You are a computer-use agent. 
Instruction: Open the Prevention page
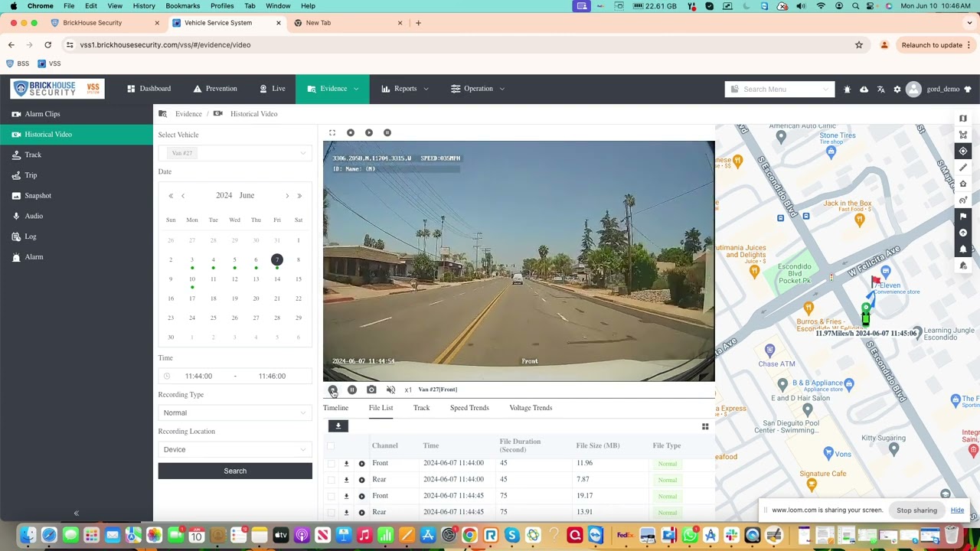pos(215,89)
